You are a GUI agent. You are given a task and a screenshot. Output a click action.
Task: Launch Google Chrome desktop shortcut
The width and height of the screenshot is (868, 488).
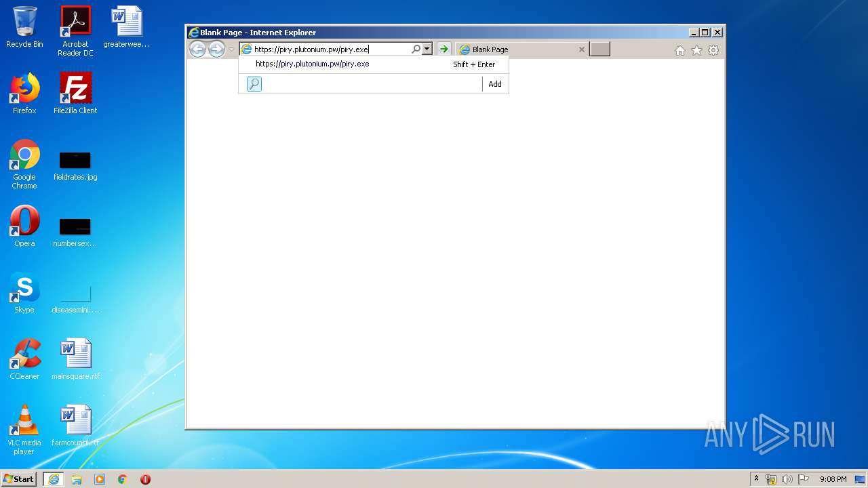point(24,164)
